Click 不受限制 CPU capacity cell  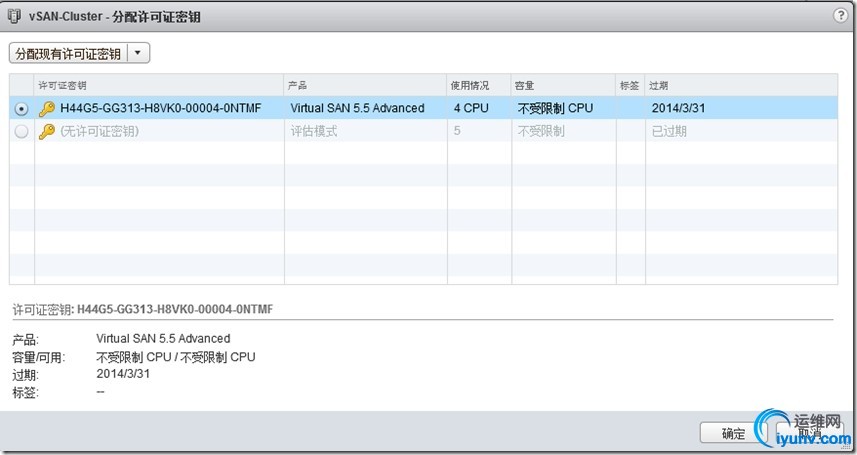tap(555, 108)
